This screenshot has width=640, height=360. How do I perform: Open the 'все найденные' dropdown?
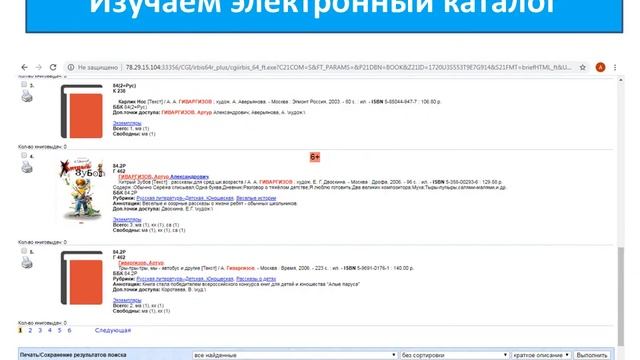(294, 355)
